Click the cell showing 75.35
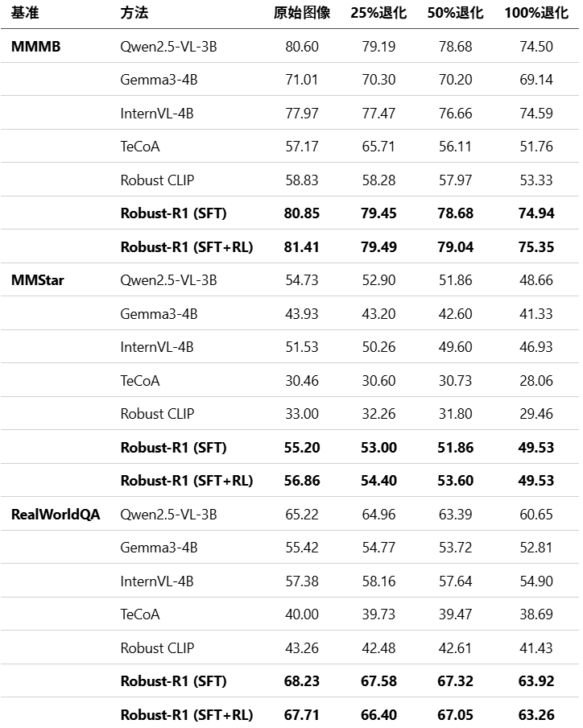Viewport: 583px width, 728px height. pos(536,247)
